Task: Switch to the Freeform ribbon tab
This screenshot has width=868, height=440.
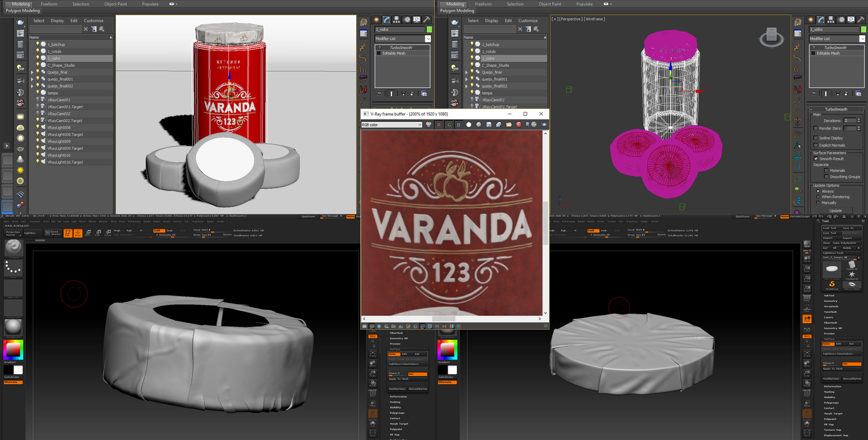Action: click(x=49, y=4)
